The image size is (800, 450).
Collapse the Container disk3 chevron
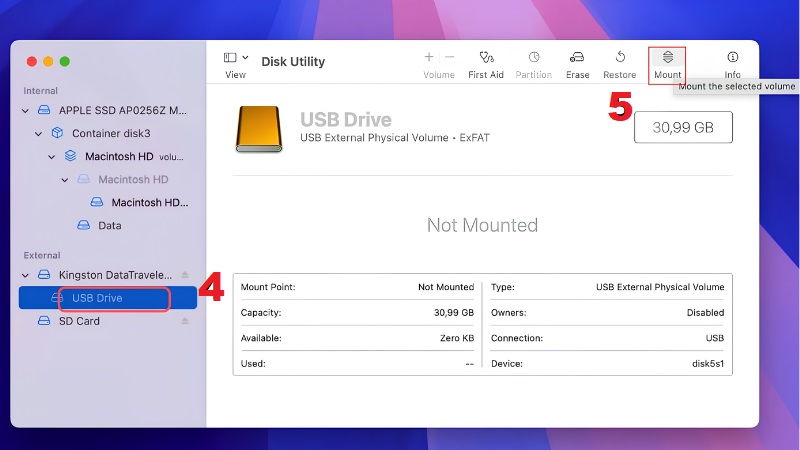(38, 134)
